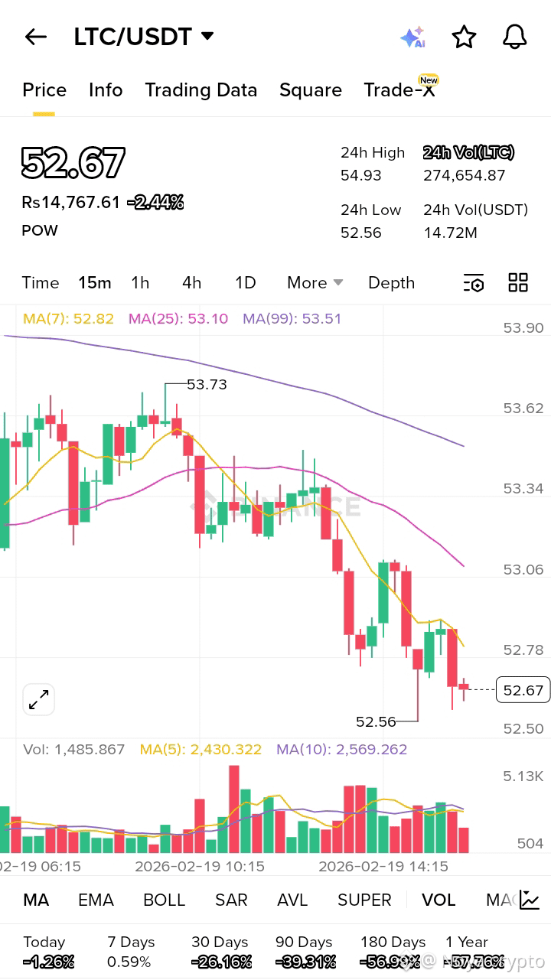Click the 24h High value 54.93
The width and height of the screenshot is (551, 980).
pos(361,175)
